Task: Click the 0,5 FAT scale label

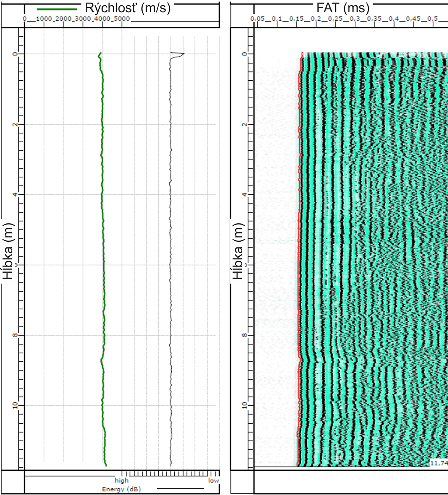Action: coord(433,19)
